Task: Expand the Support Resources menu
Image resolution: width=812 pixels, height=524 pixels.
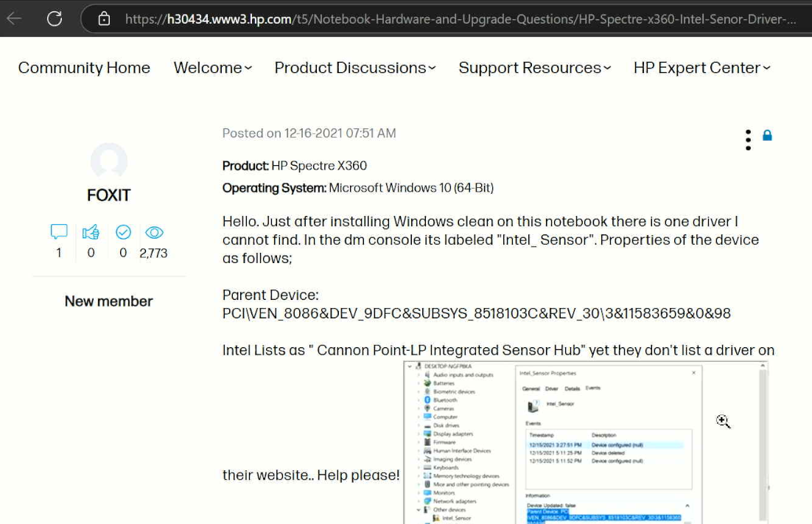Action: (534, 68)
